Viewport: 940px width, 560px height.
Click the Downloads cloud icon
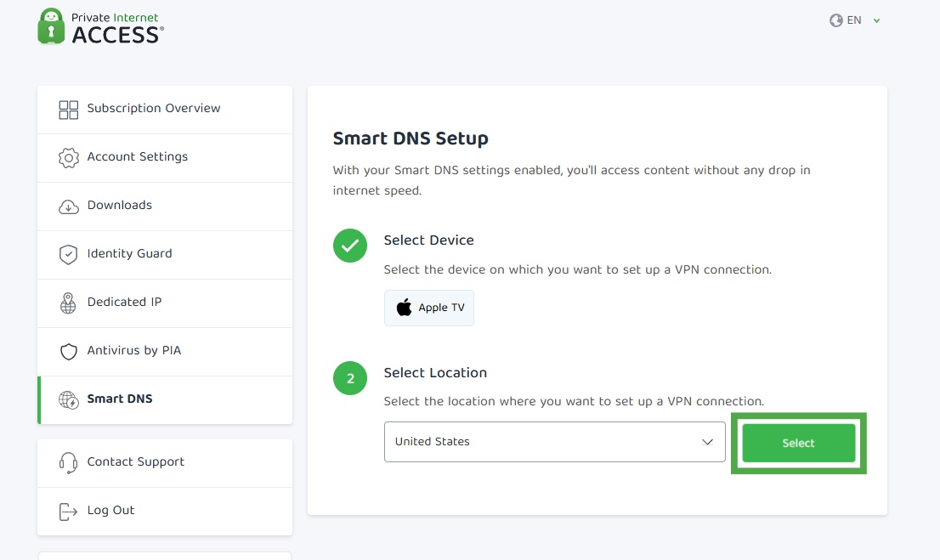tap(68, 206)
